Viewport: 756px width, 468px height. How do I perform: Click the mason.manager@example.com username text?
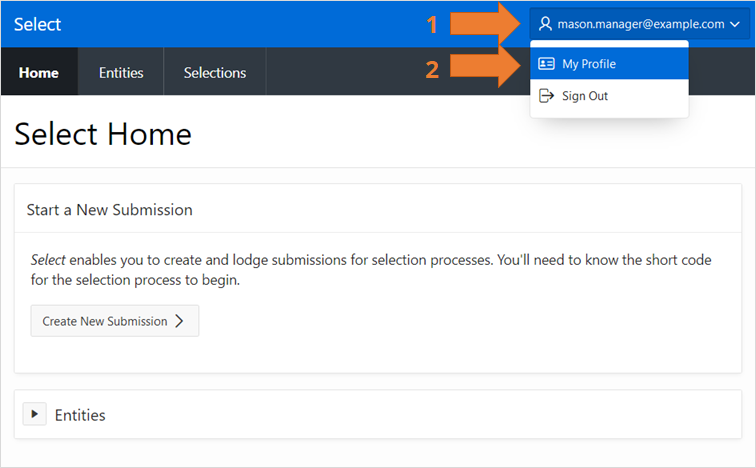coord(641,24)
